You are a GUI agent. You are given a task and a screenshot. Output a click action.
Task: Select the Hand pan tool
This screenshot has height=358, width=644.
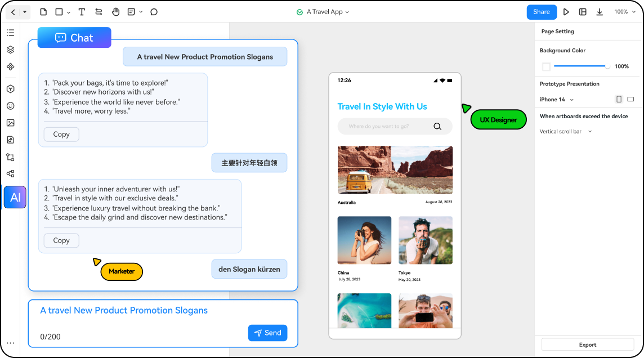pyautogui.click(x=116, y=12)
